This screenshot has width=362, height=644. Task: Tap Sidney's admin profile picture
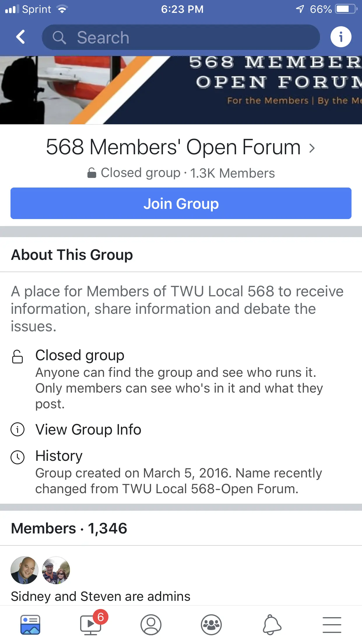click(x=24, y=570)
